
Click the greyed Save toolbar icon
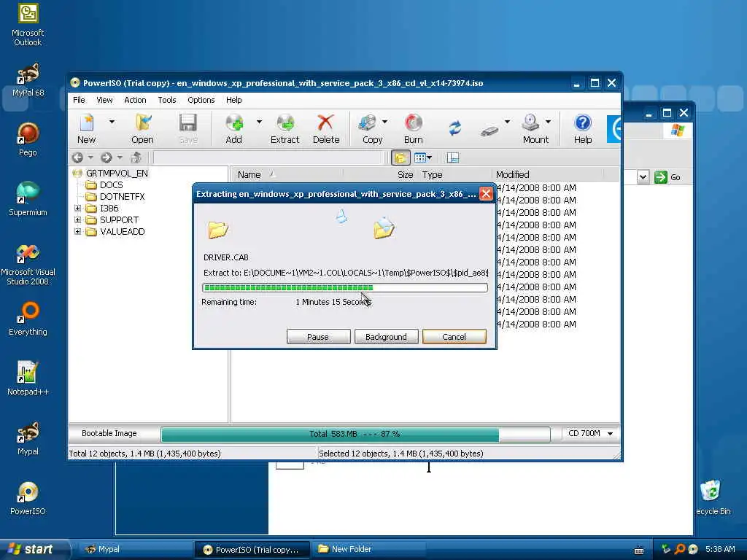point(188,128)
